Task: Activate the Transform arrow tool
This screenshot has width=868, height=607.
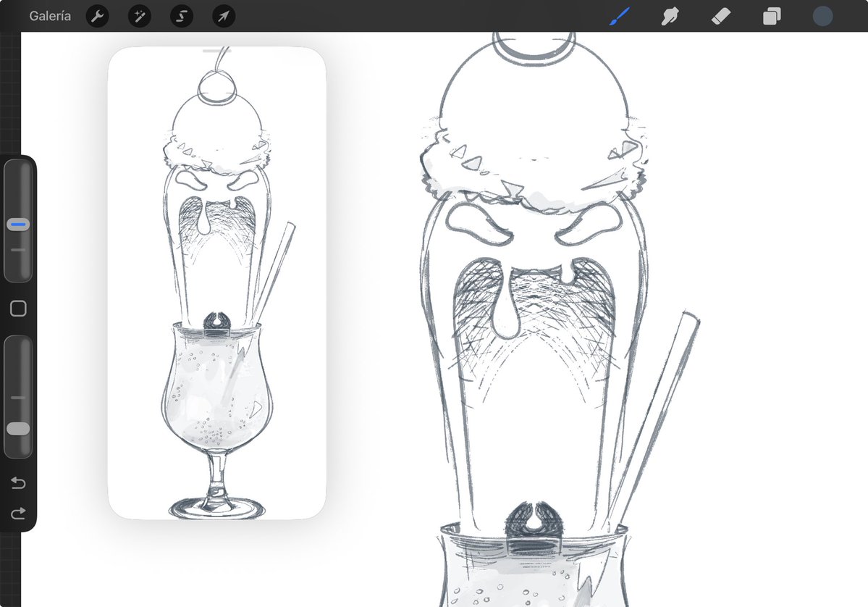Action: click(224, 16)
